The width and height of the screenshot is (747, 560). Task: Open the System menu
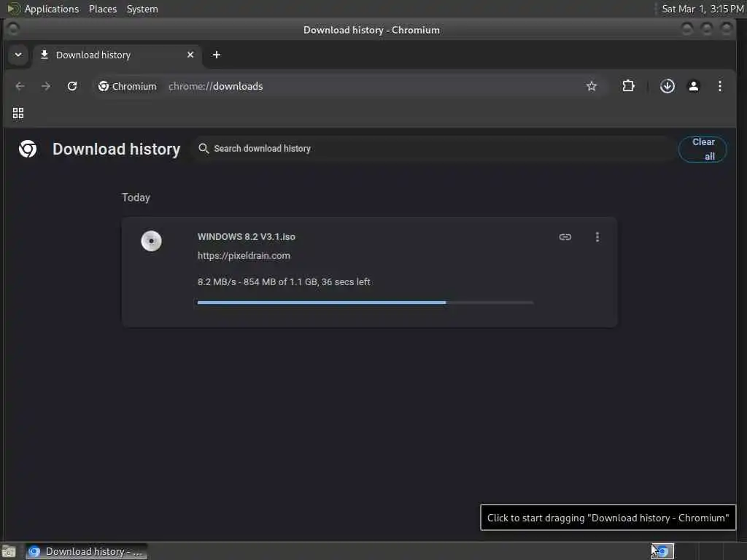[142, 9]
